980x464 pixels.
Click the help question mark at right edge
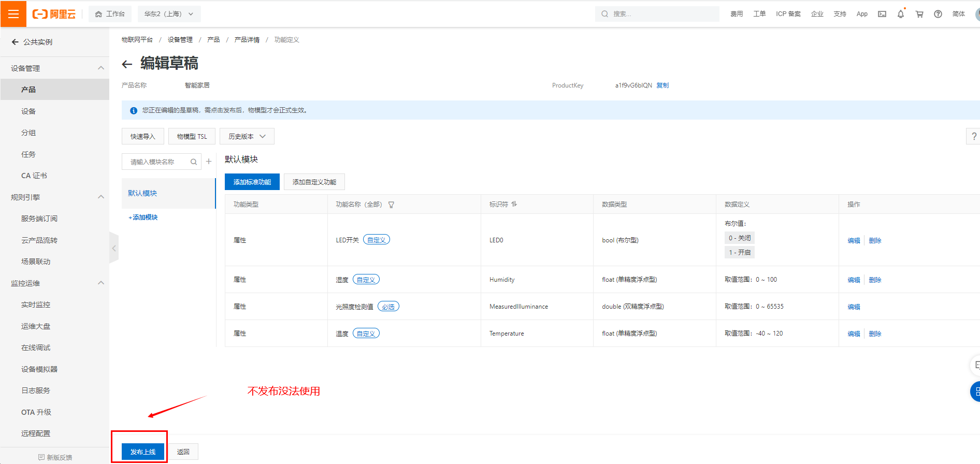[x=974, y=136]
